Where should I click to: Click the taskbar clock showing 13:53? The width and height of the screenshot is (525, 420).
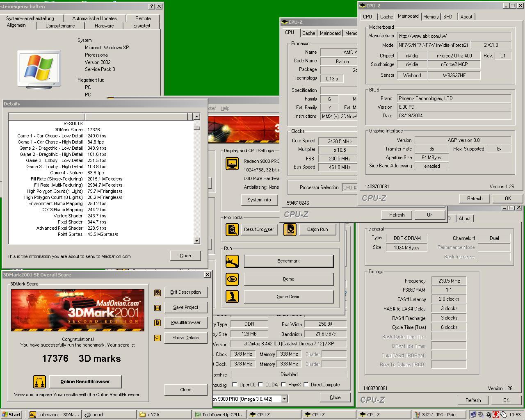pos(515,415)
